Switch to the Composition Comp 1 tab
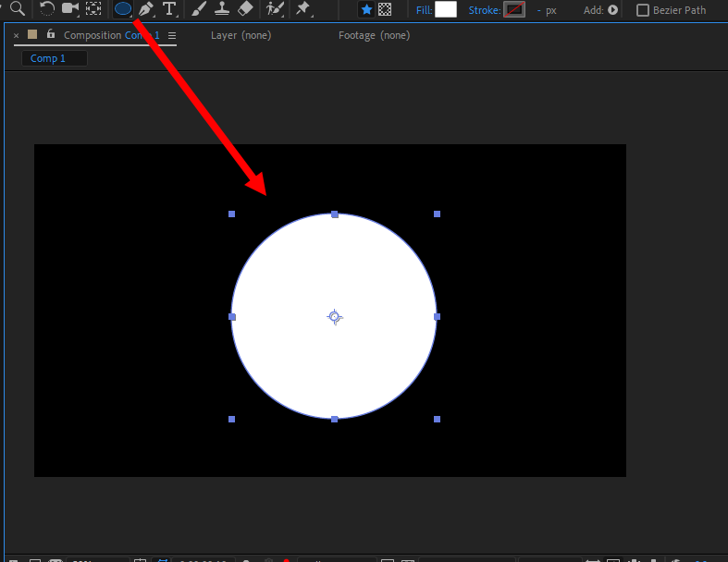728x562 pixels. (x=111, y=35)
